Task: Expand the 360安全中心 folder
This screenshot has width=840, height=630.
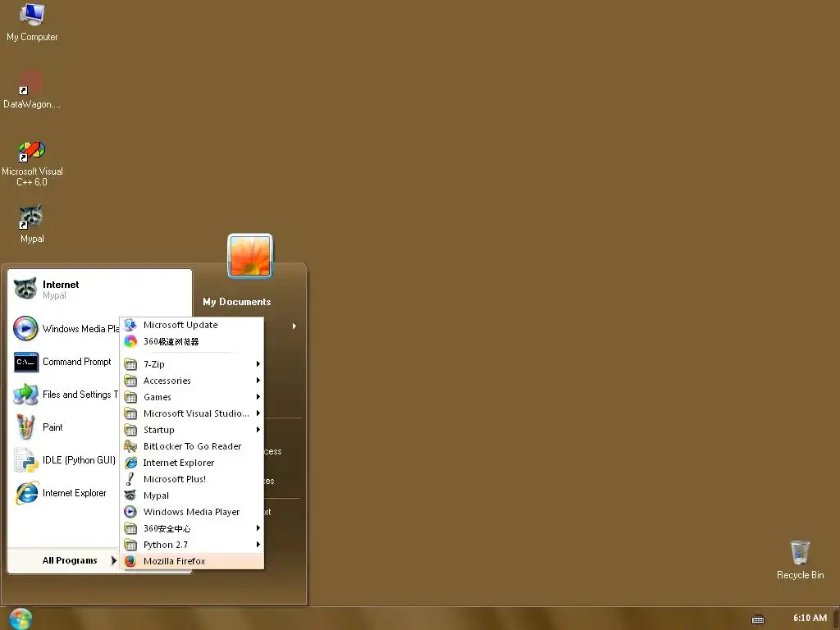Action: click(x=192, y=528)
